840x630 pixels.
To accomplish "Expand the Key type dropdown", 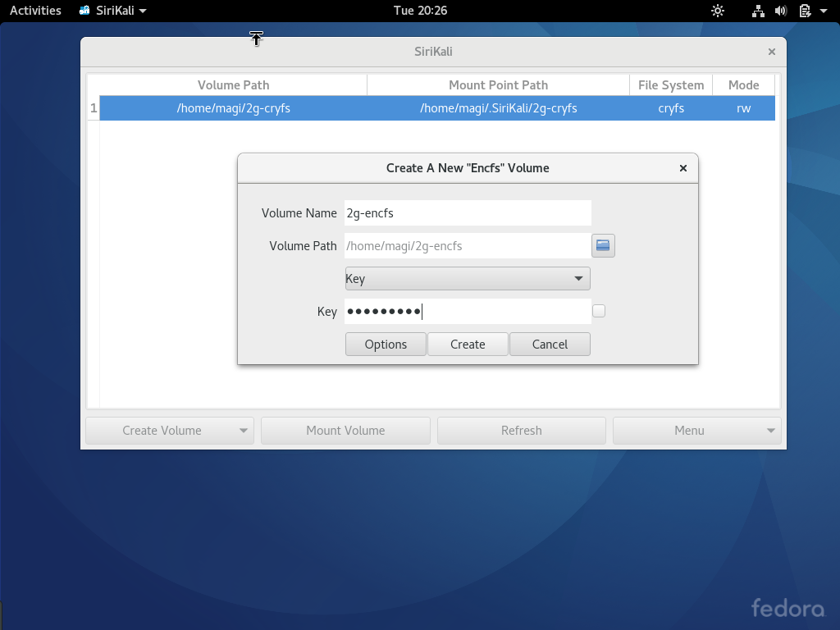I will (468, 279).
